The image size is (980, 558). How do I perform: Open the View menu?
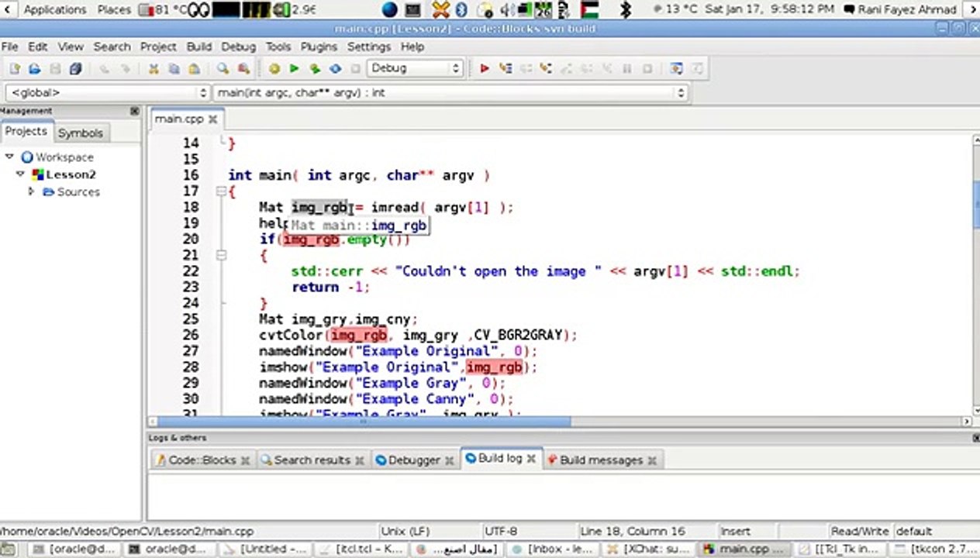(x=71, y=46)
